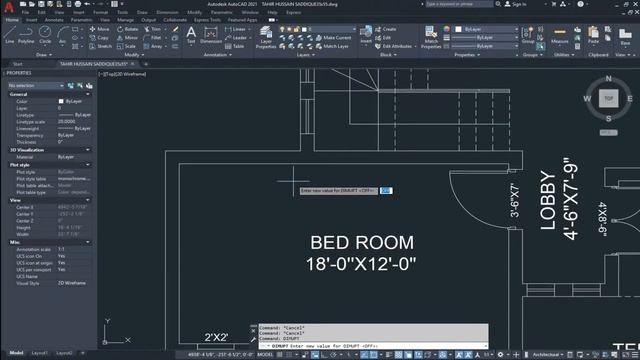Screen dimensions: 640x360
Task: Click the Trim tool
Action: coord(152,29)
